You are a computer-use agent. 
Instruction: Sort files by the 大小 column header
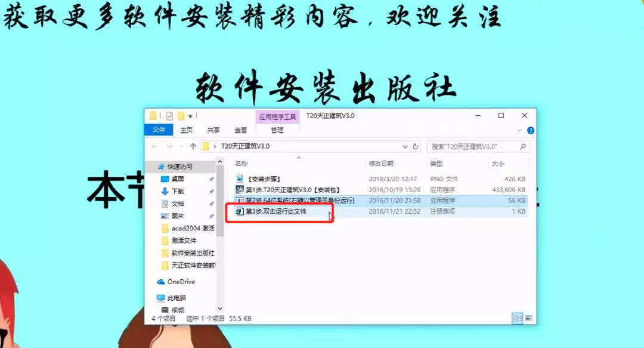point(497,163)
